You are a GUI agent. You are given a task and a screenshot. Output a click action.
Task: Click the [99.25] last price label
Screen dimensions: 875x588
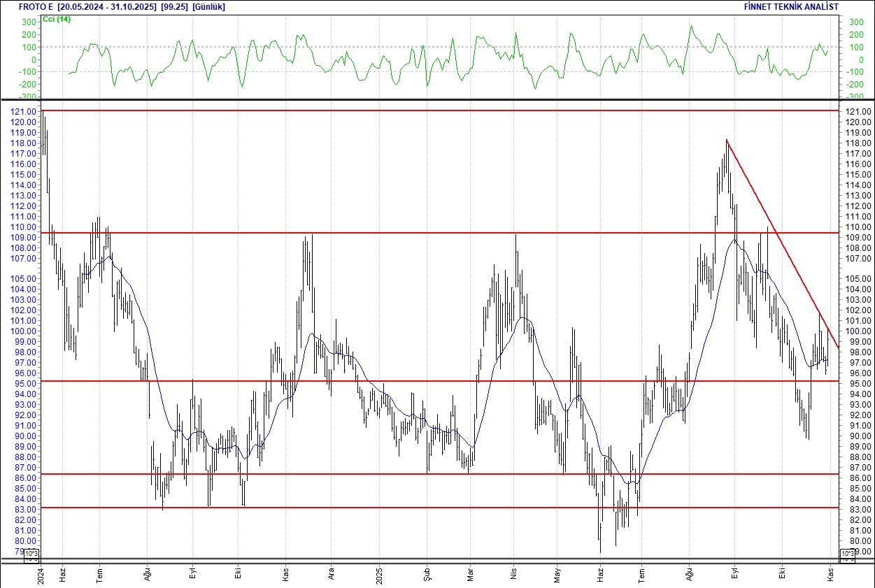[x=171, y=6]
